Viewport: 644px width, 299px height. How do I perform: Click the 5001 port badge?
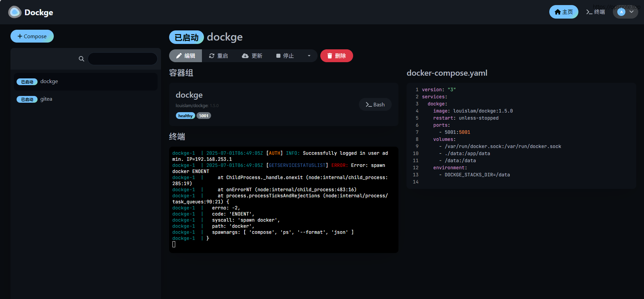[x=204, y=116]
